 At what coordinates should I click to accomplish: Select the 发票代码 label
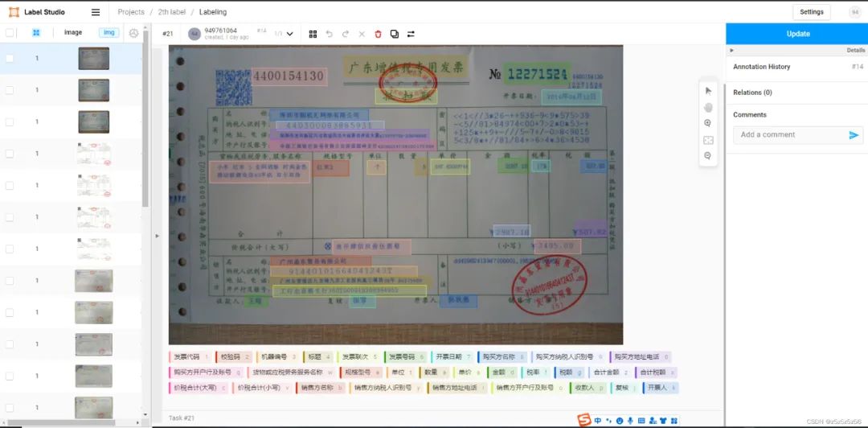(x=190, y=357)
